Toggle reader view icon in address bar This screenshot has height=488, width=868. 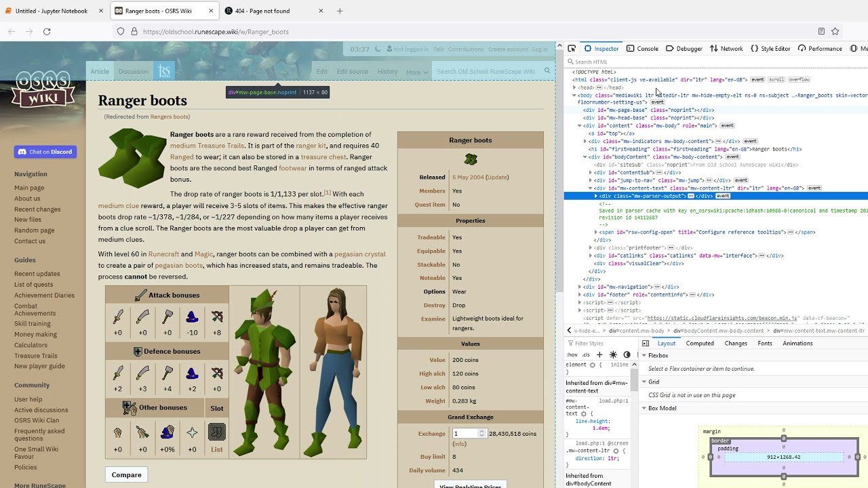[x=821, y=31]
